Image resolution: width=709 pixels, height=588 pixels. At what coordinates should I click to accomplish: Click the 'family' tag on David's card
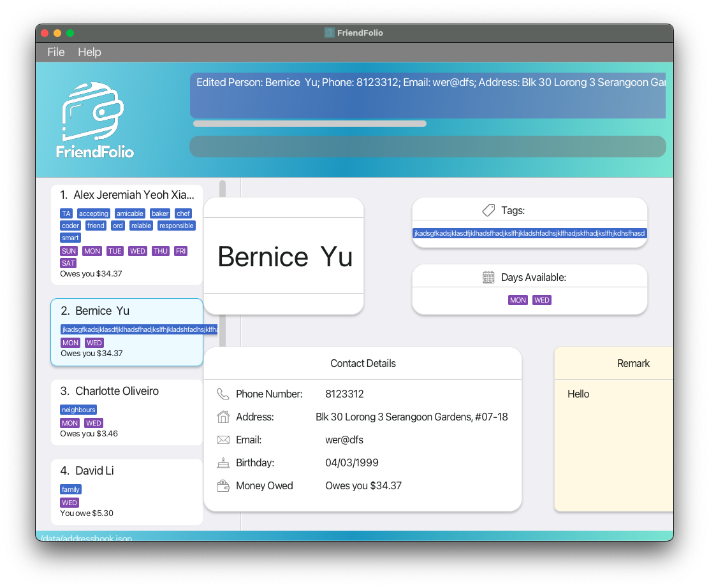click(71, 489)
